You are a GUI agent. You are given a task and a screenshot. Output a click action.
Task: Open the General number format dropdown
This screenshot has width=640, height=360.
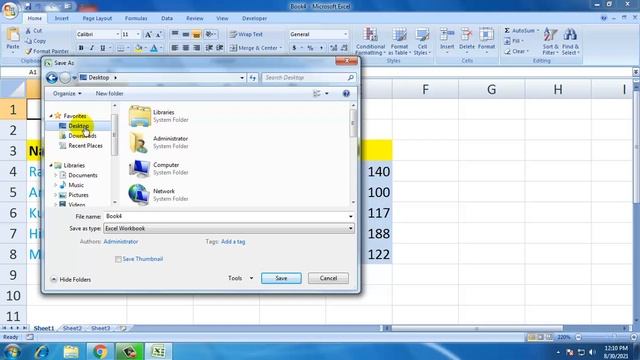[x=345, y=35]
